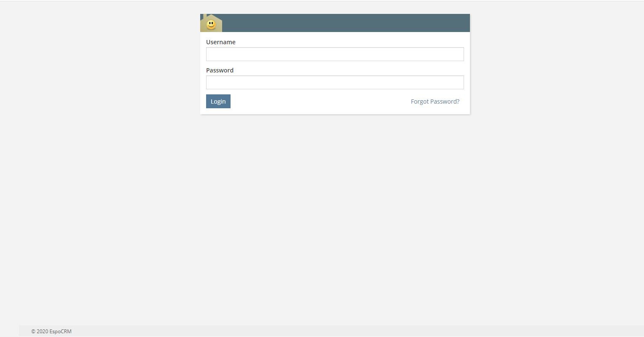Click the Password label text

pyautogui.click(x=220, y=70)
